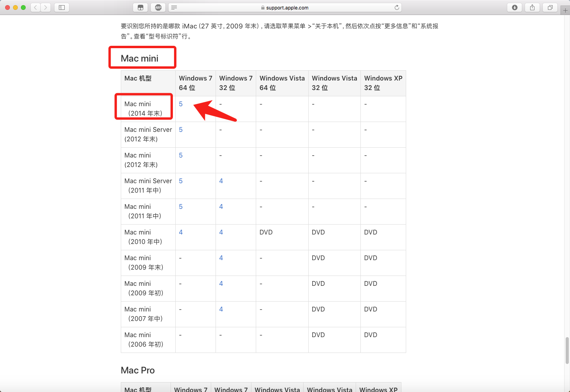Open Windows 7 32-bit link for Mac mini Server (2011 年中)
This screenshot has height=392, width=570.
tap(221, 181)
